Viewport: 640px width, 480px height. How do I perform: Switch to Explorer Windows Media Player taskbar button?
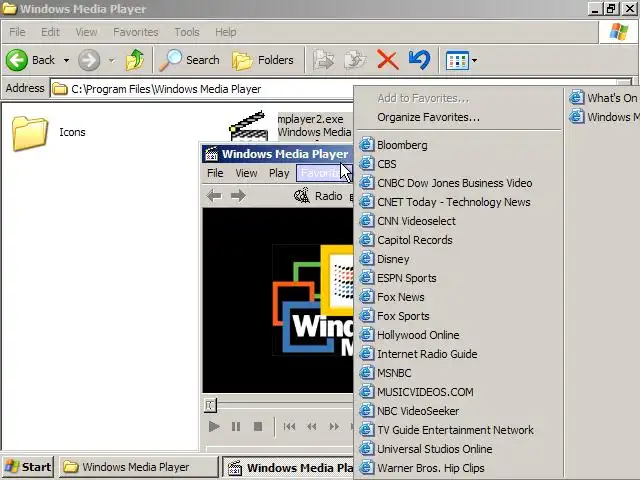[139, 467]
